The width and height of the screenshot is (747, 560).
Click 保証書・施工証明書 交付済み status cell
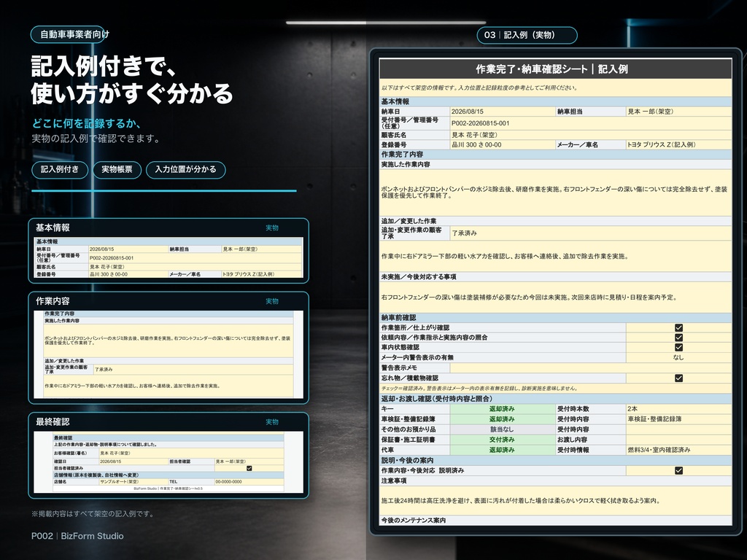coord(503,440)
